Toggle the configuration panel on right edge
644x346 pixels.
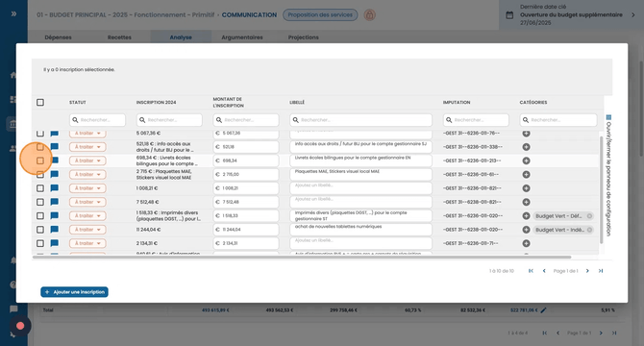(x=608, y=176)
